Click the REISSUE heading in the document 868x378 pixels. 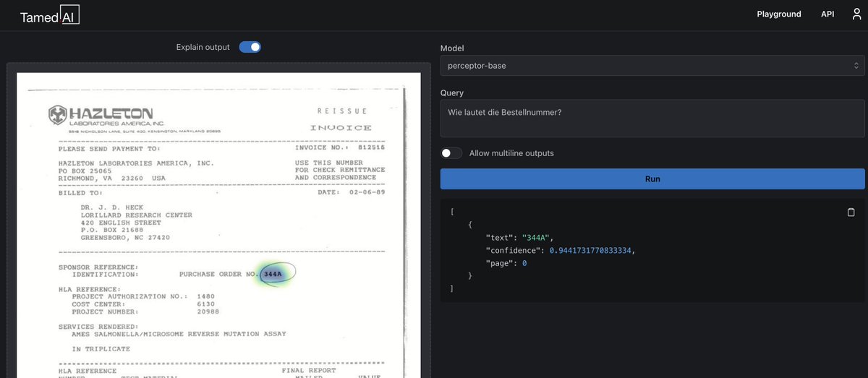[x=342, y=111]
